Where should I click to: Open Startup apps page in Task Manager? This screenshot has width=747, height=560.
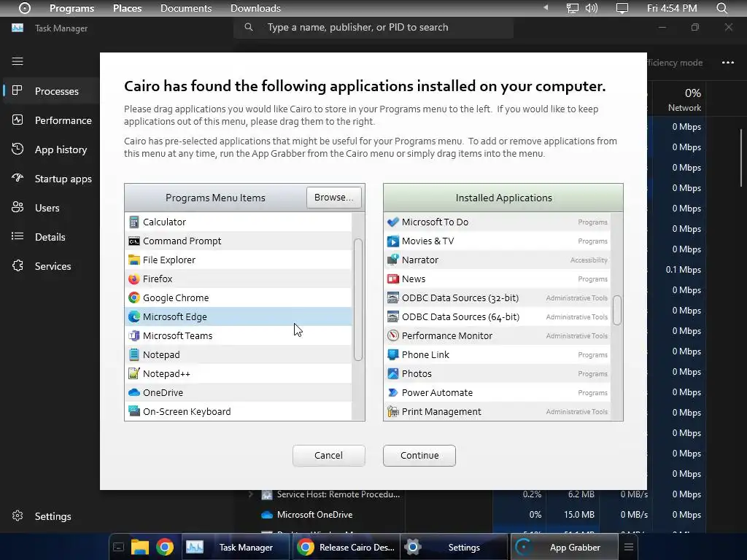52,179
